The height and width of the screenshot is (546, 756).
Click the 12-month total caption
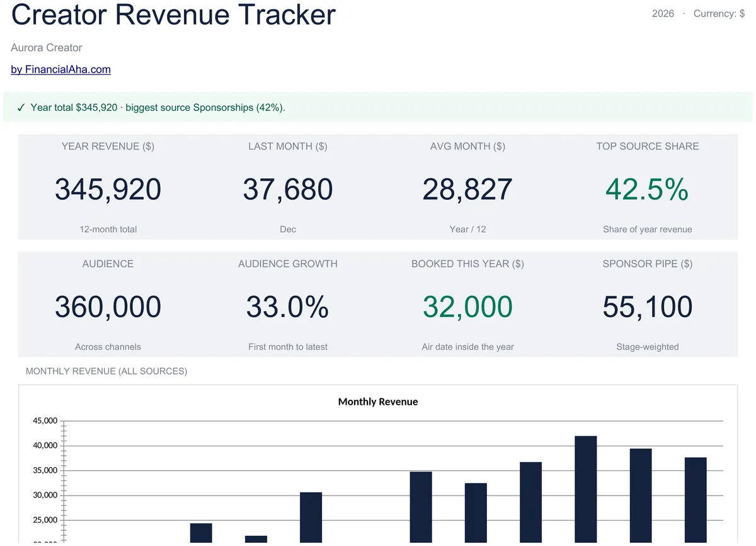[108, 229]
